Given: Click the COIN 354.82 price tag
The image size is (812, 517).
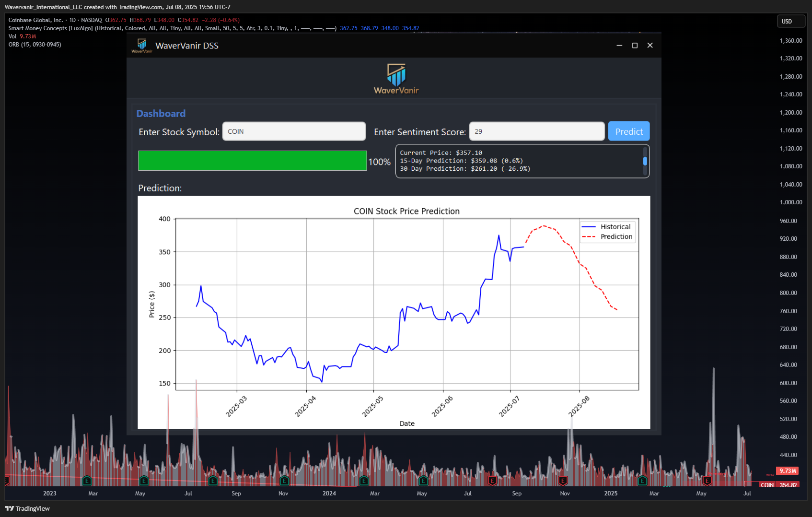Looking at the screenshot, I should [x=779, y=485].
